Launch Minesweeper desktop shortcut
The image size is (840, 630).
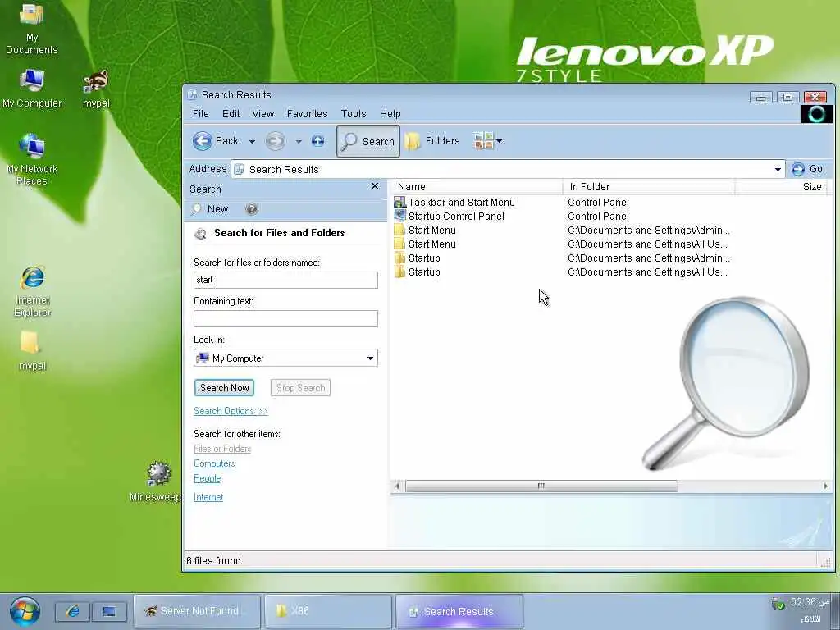pos(158,481)
